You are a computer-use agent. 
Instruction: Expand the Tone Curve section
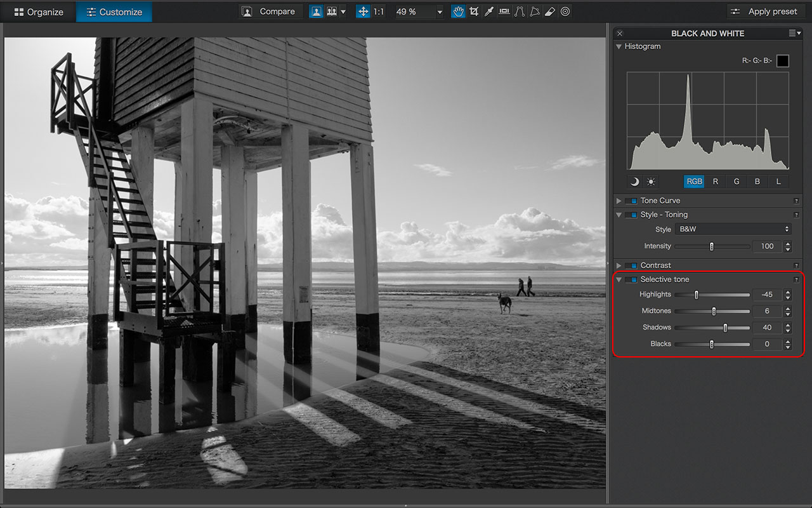619,201
